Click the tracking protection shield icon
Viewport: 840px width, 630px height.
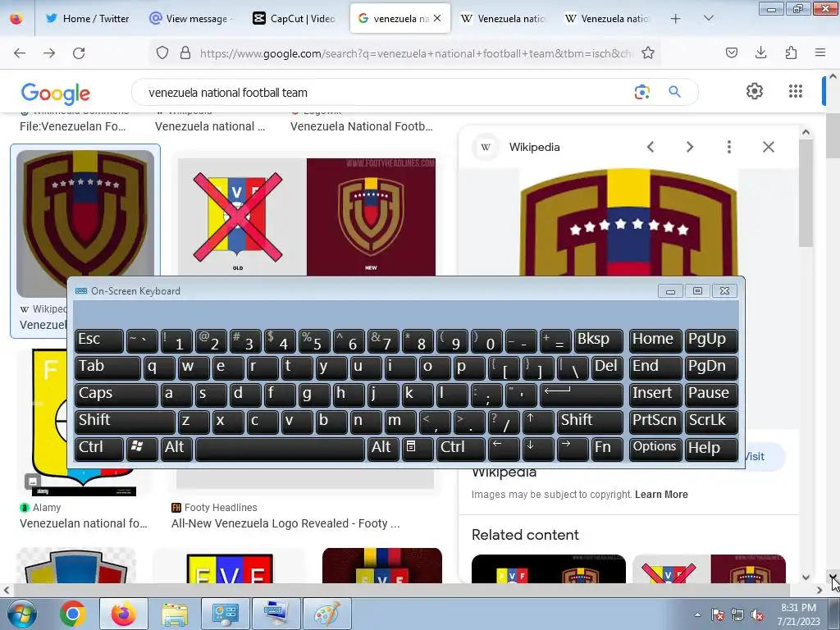coord(162,53)
